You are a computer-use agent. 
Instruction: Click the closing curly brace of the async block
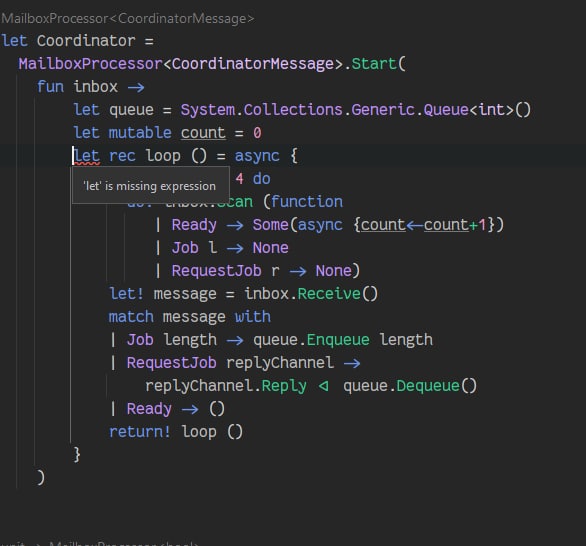point(77,455)
